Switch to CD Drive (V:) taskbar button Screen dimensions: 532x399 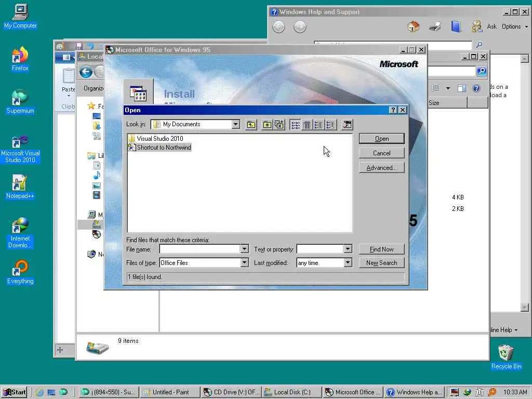(x=231, y=392)
